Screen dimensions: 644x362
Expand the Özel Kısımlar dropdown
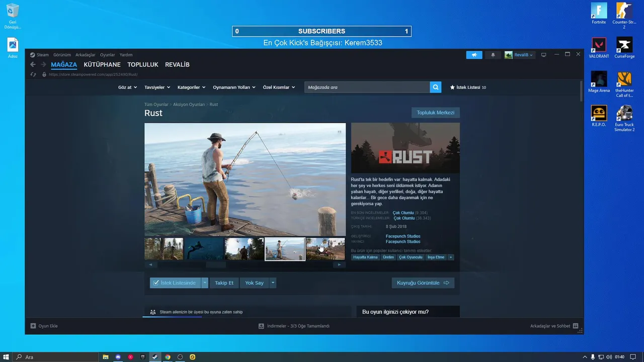coord(279,87)
